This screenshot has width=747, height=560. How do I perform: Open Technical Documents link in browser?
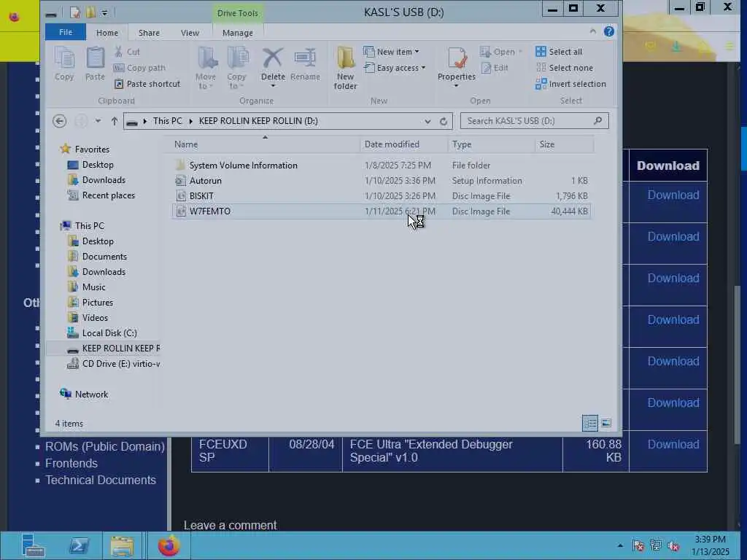pyautogui.click(x=101, y=480)
